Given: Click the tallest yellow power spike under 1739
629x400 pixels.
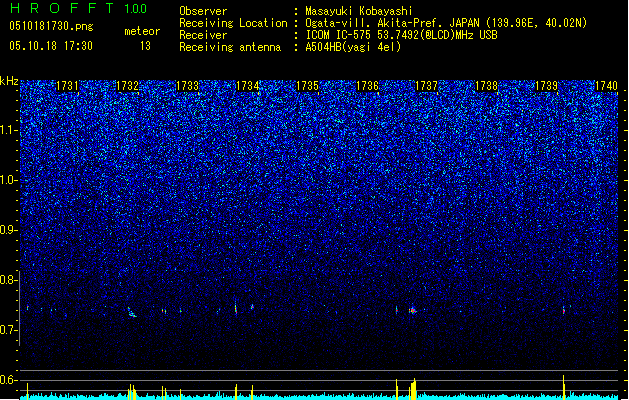Looking at the screenshot, I should pos(564,387).
